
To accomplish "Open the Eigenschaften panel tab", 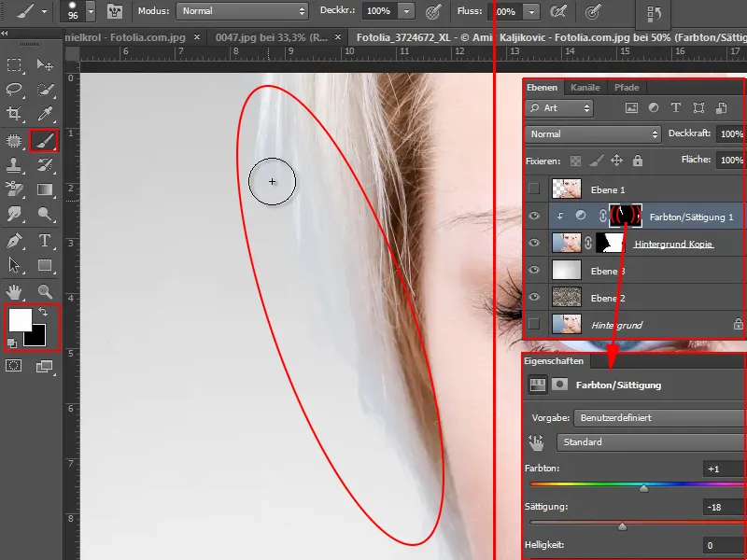I will tap(554, 361).
